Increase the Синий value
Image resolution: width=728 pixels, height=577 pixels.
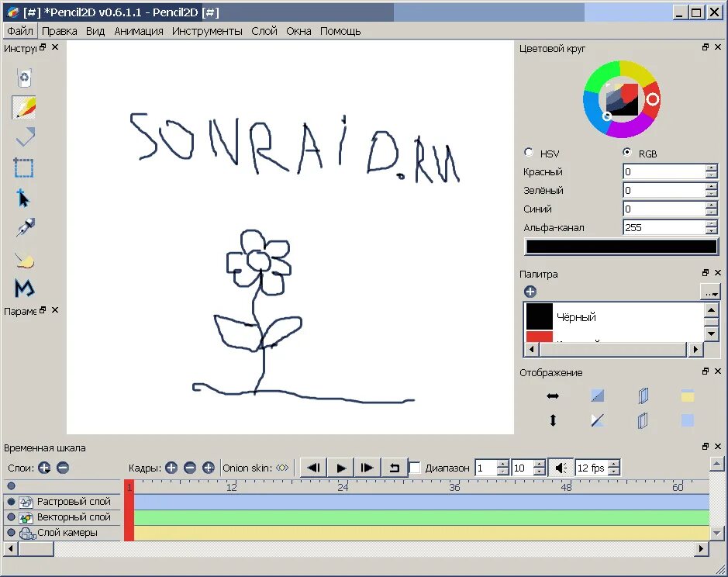coord(711,205)
